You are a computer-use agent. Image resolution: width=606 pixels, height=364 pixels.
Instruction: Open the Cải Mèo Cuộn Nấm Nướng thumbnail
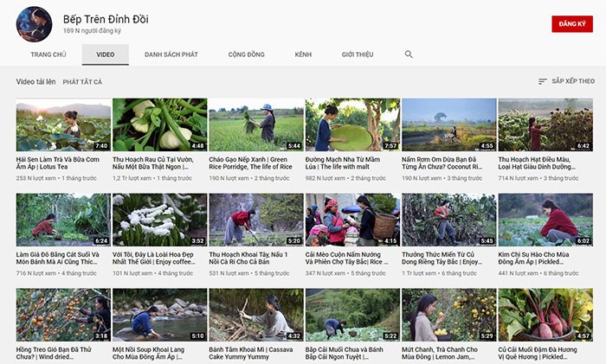point(352,220)
